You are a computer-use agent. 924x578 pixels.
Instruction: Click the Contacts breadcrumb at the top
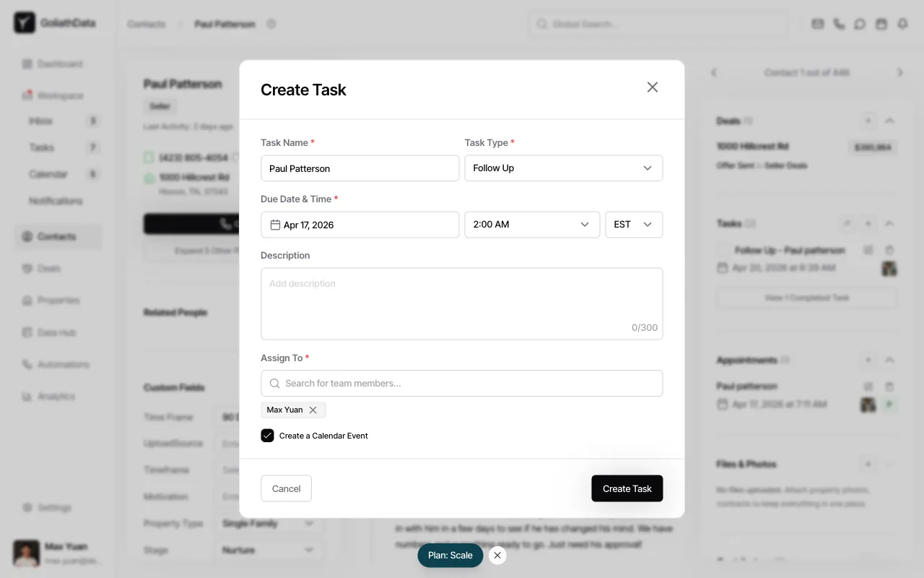click(x=146, y=24)
